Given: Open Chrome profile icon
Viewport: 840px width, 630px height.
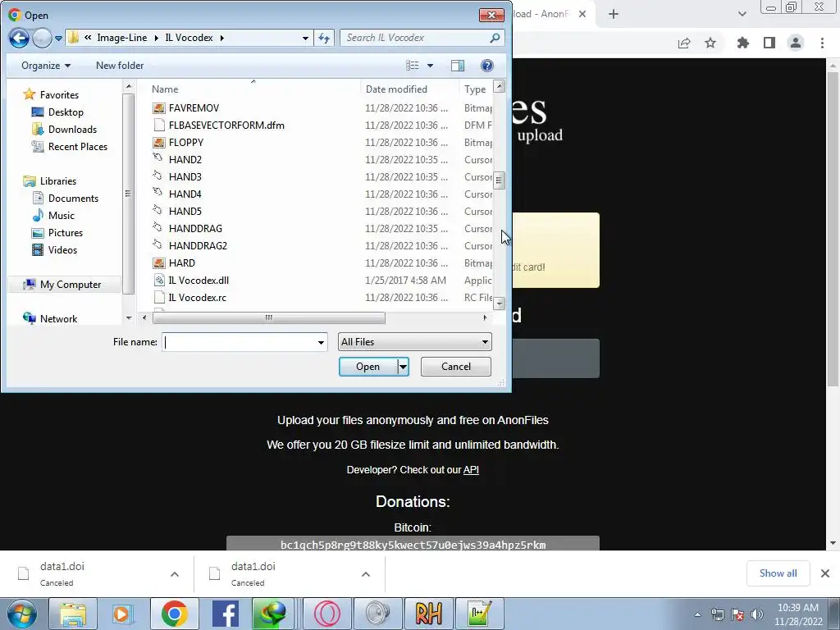Looking at the screenshot, I should pyautogui.click(x=796, y=43).
